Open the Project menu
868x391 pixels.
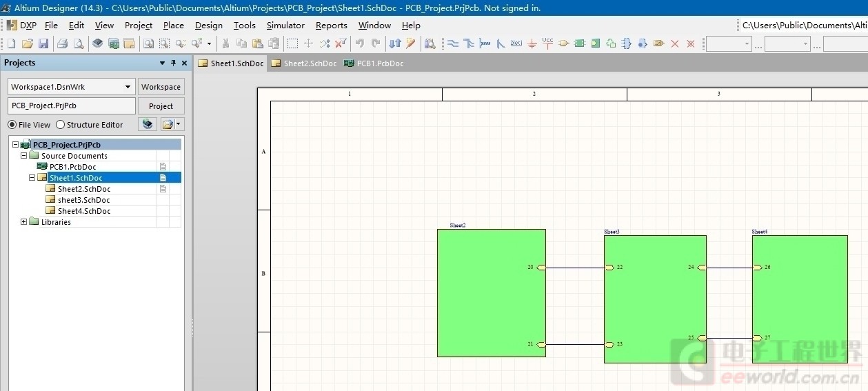(x=139, y=25)
